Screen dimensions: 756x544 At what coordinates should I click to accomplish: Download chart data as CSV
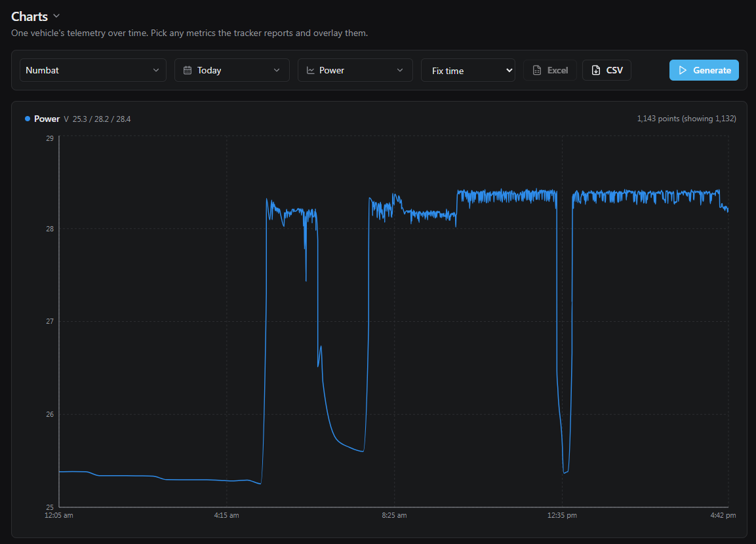(607, 70)
